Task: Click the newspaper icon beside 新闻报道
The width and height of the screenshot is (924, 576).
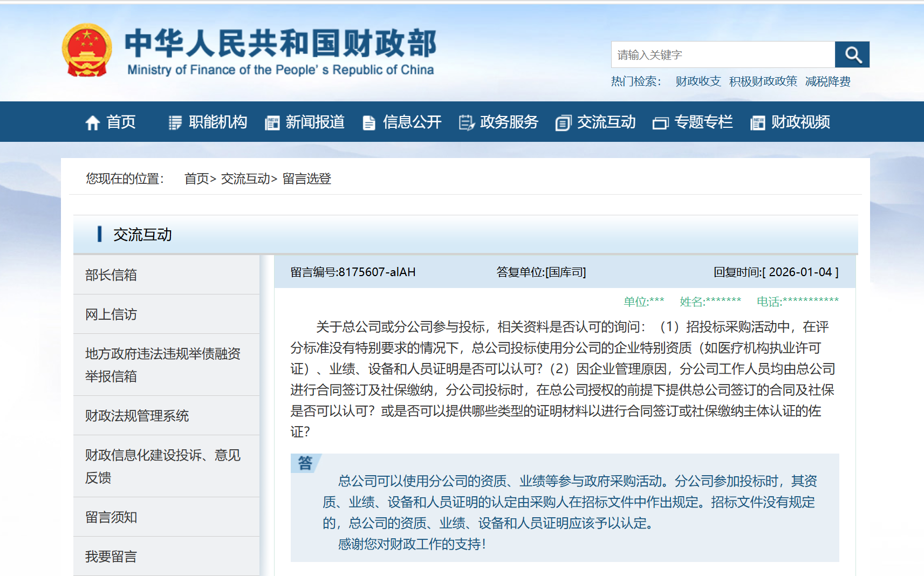Action: coord(272,123)
